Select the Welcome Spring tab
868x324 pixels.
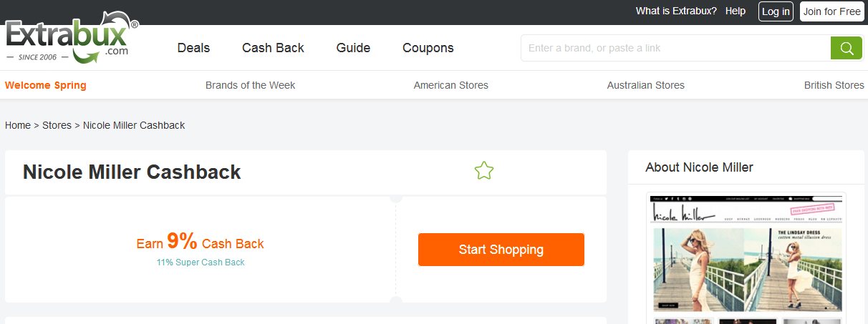[x=46, y=85]
